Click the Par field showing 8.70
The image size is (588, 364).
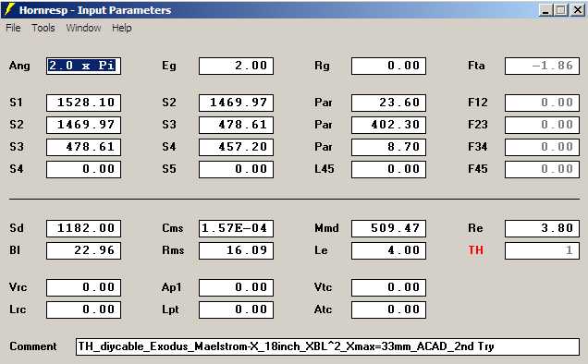coord(388,147)
